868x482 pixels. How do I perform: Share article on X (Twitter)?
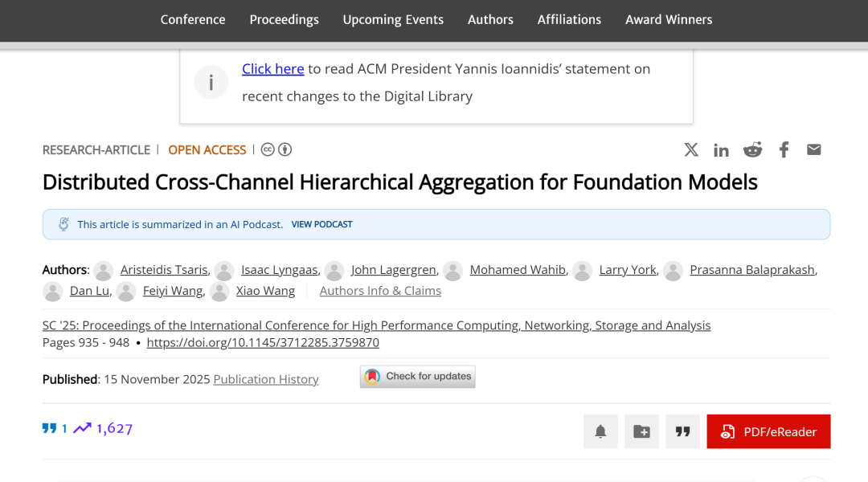coord(691,149)
